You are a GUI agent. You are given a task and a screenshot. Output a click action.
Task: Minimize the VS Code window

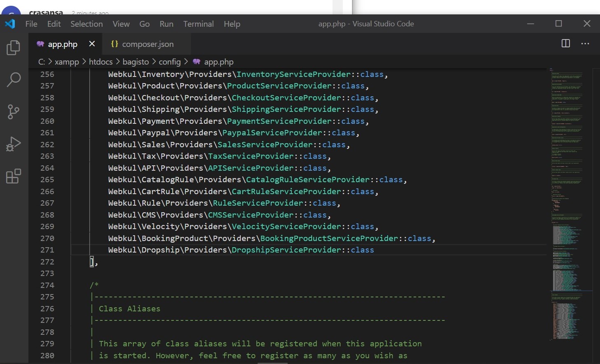tap(530, 24)
